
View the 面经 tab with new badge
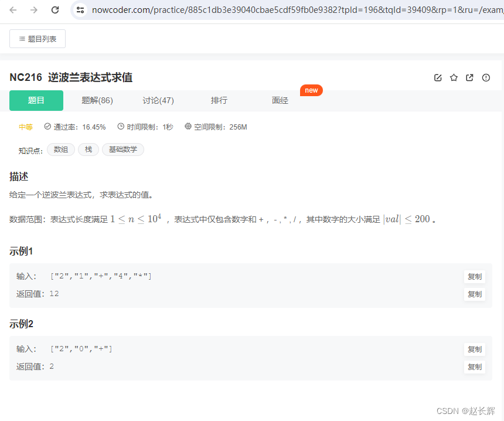(280, 100)
